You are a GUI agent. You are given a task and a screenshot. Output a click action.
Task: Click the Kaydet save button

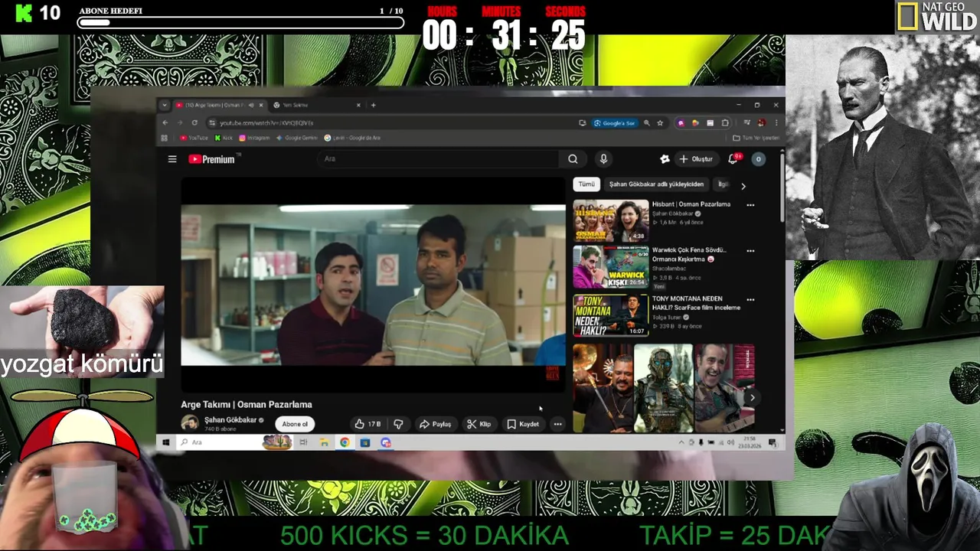pos(523,424)
